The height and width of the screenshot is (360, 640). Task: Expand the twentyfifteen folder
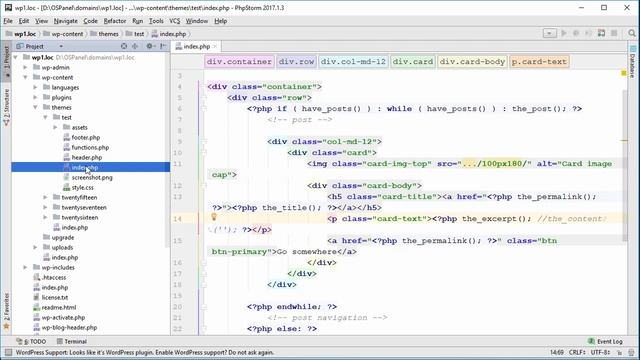tap(45, 198)
